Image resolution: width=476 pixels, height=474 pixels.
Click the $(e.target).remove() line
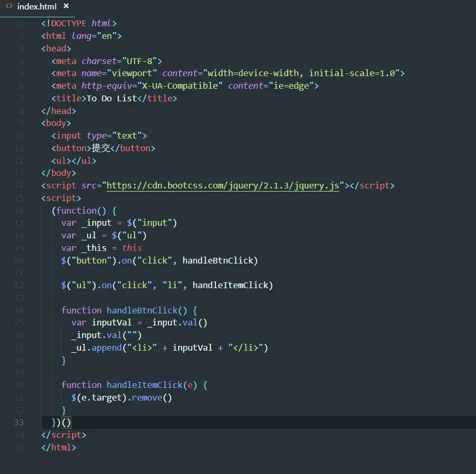(122, 397)
